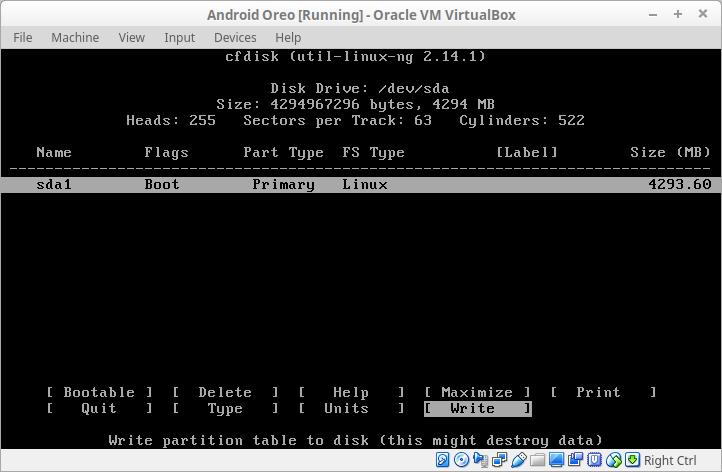Click the cfdisk version title text
The width and height of the screenshot is (722, 472).
pyautogui.click(x=355, y=57)
